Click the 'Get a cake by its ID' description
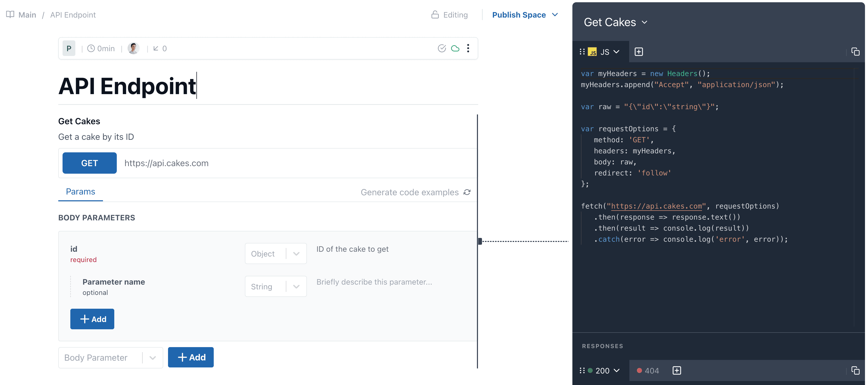This screenshot has height=385, width=868. click(96, 137)
